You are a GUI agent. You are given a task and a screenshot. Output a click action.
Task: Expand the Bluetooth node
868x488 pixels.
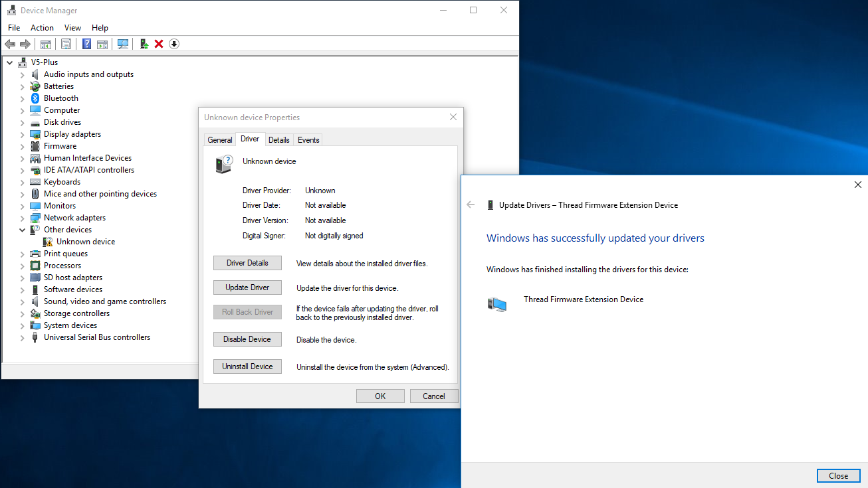22,98
